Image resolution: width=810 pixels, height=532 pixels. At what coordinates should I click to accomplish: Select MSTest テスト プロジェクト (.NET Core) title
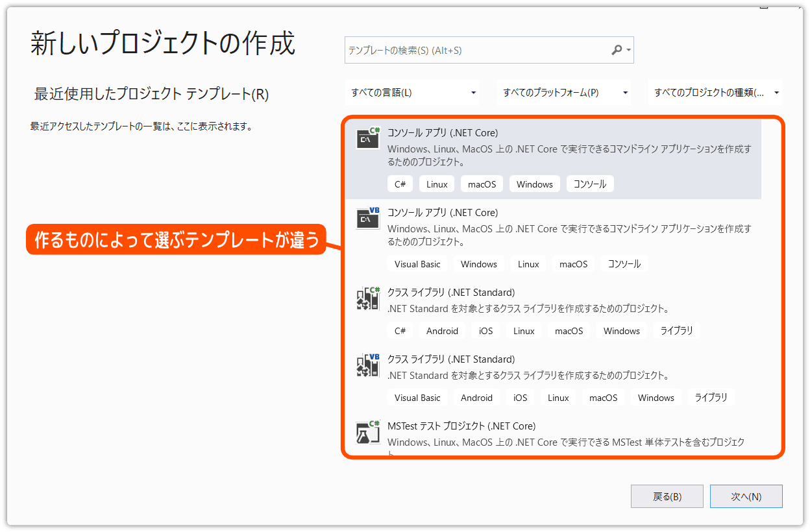point(461,426)
